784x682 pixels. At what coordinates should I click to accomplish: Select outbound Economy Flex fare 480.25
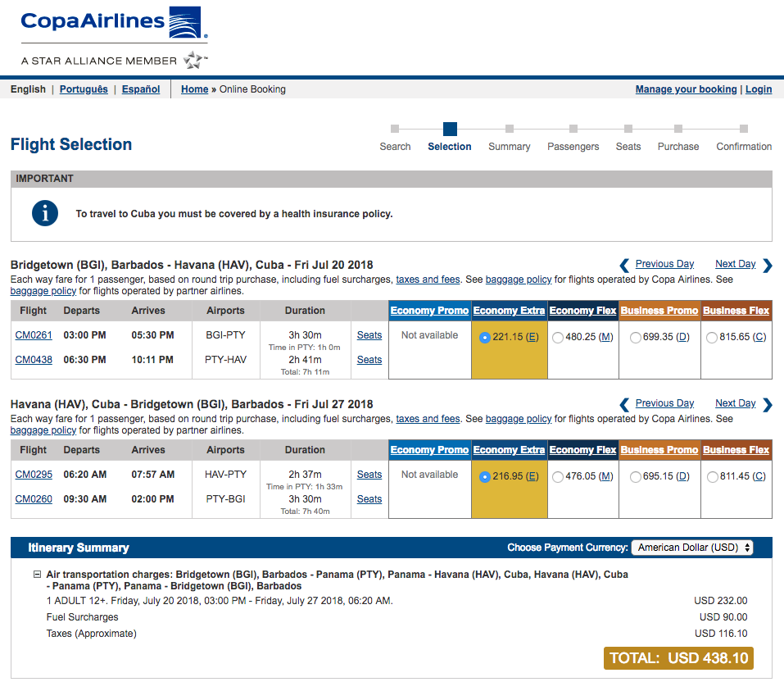[x=558, y=338]
